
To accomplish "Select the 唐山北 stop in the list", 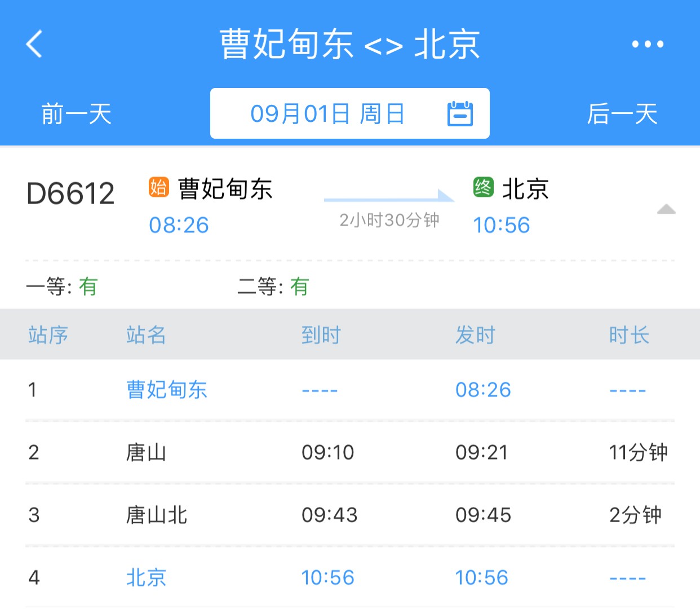I will pyautogui.click(x=157, y=515).
